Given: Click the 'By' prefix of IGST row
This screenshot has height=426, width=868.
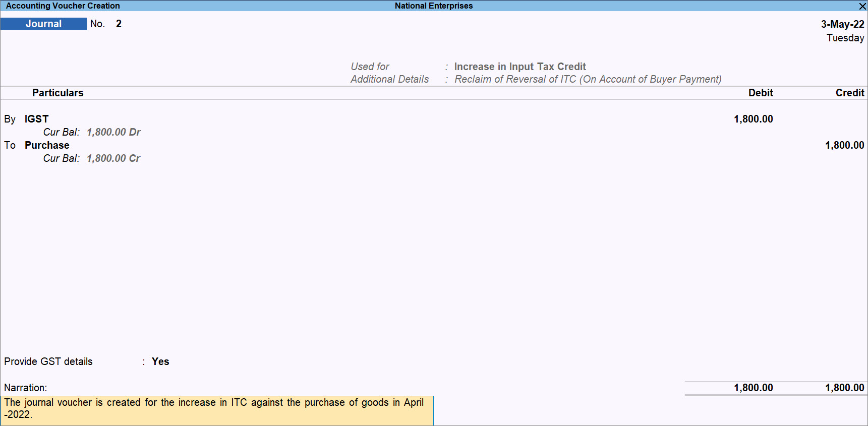Looking at the screenshot, I should pyautogui.click(x=10, y=119).
